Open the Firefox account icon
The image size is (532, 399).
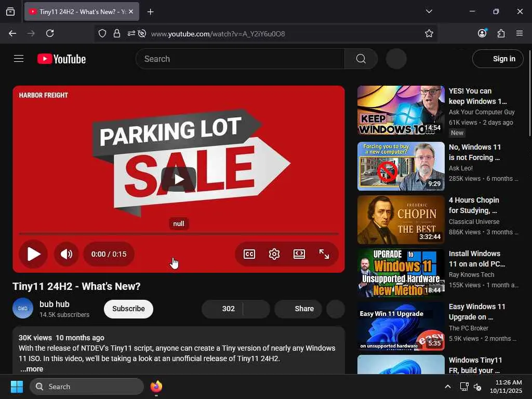pyautogui.click(x=482, y=33)
